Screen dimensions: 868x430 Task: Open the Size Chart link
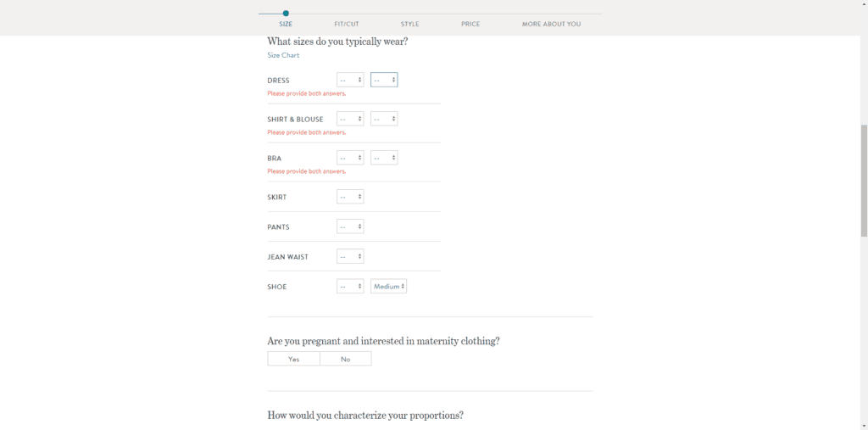click(x=283, y=55)
